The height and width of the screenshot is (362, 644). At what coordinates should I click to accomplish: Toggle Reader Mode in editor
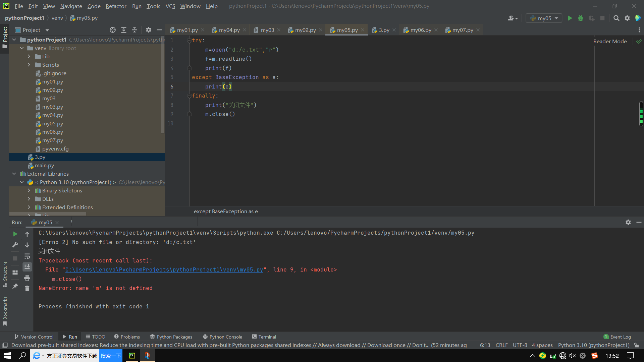610,41
